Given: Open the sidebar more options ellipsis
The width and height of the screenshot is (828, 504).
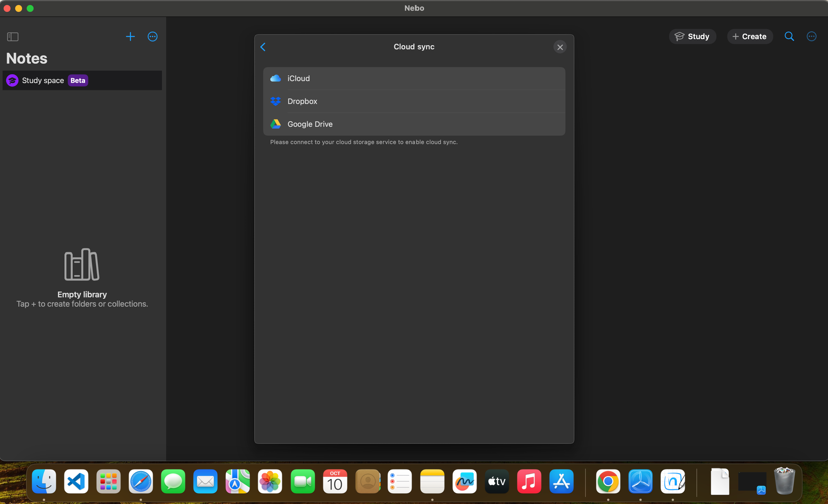Looking at the screenshot, I should click(x=152, y=37).
